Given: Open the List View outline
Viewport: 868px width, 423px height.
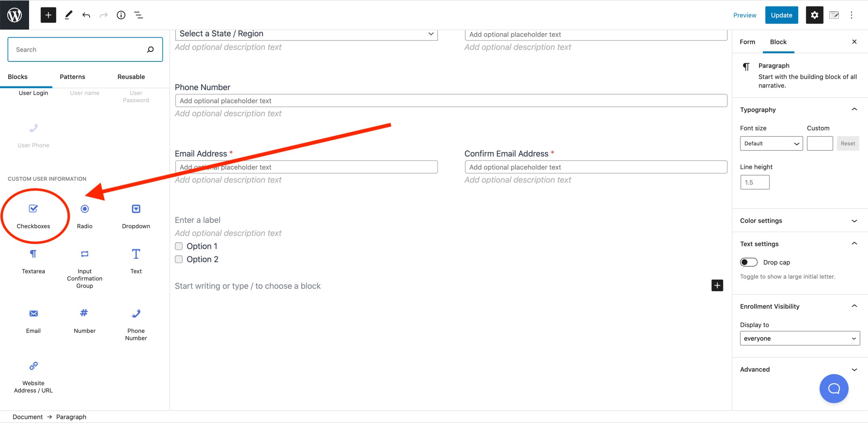Looking at the screenshot, I should pos(138,15).
